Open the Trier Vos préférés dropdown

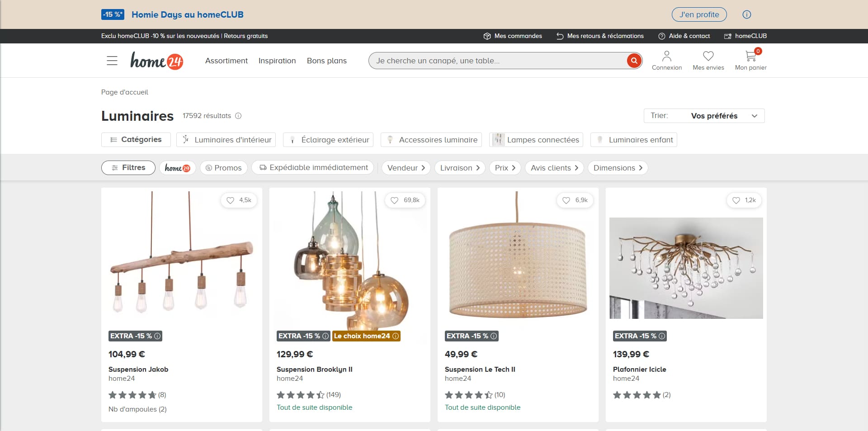(704, 116)
